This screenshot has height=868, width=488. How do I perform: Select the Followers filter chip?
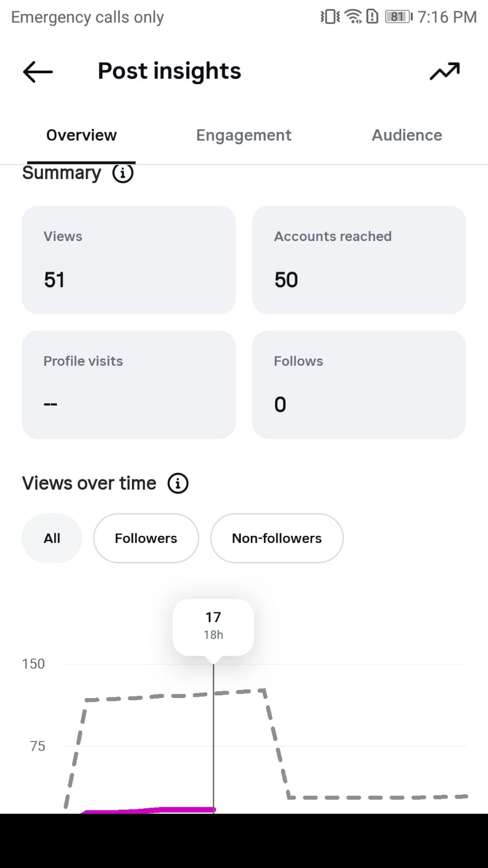click(x=146, y=538)
